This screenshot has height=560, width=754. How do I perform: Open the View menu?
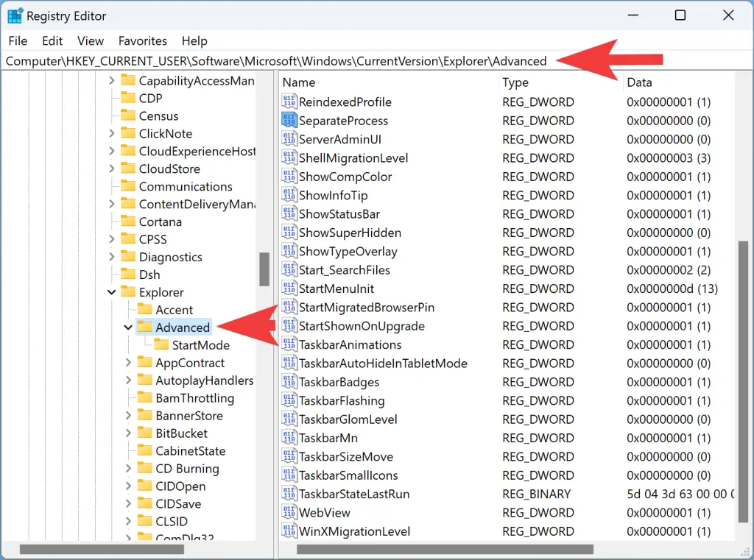(x=91, y=41)
